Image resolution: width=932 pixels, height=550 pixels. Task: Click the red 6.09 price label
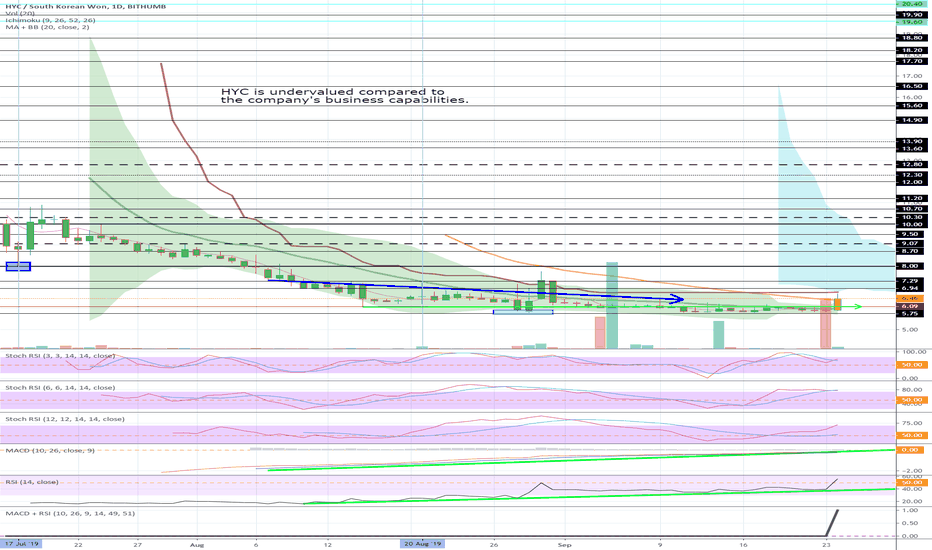tap(912, 306)
